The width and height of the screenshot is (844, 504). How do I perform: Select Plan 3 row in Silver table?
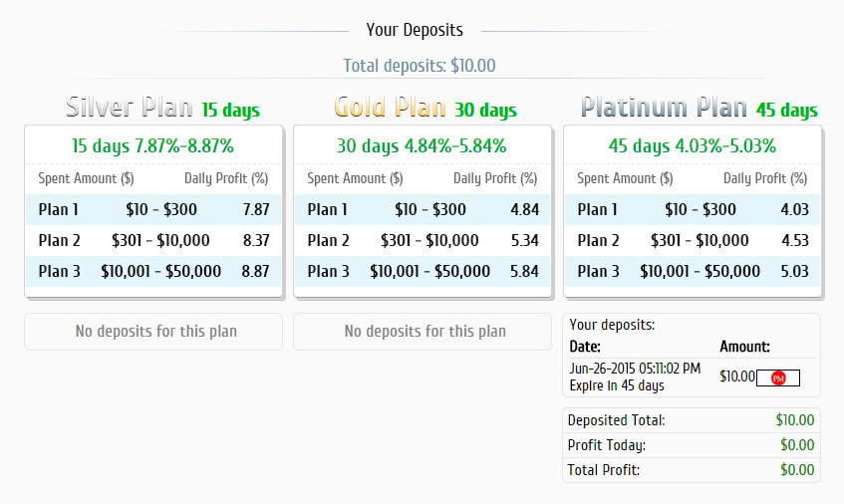pyautogui.click(x=153, y=271)
